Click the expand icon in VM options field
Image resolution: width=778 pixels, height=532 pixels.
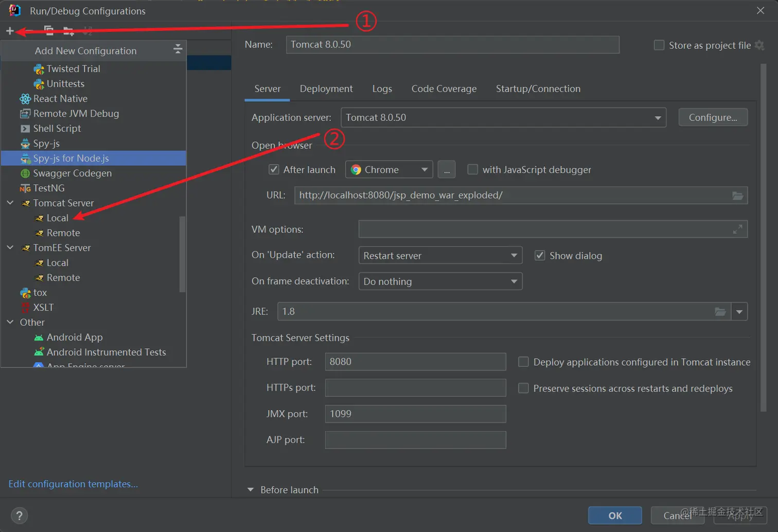coord(737,229)
